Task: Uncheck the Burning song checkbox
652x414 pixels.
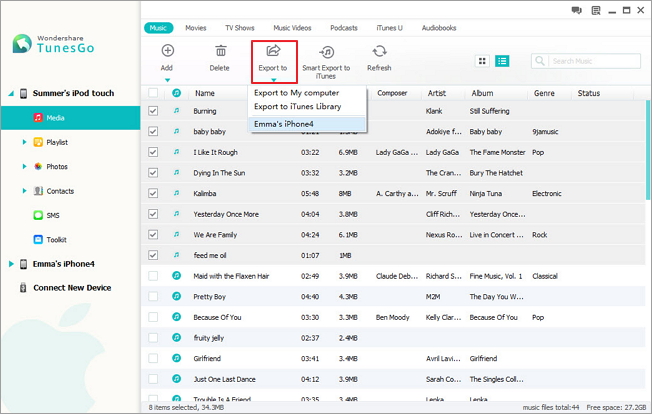Action: pos(153,111)
